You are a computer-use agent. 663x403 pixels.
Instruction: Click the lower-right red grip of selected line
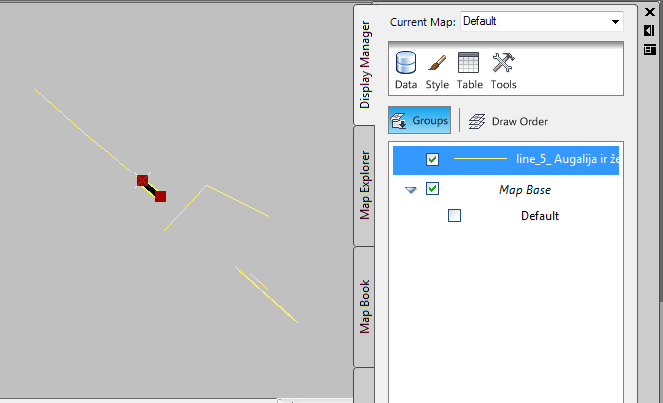click(160, 196)
